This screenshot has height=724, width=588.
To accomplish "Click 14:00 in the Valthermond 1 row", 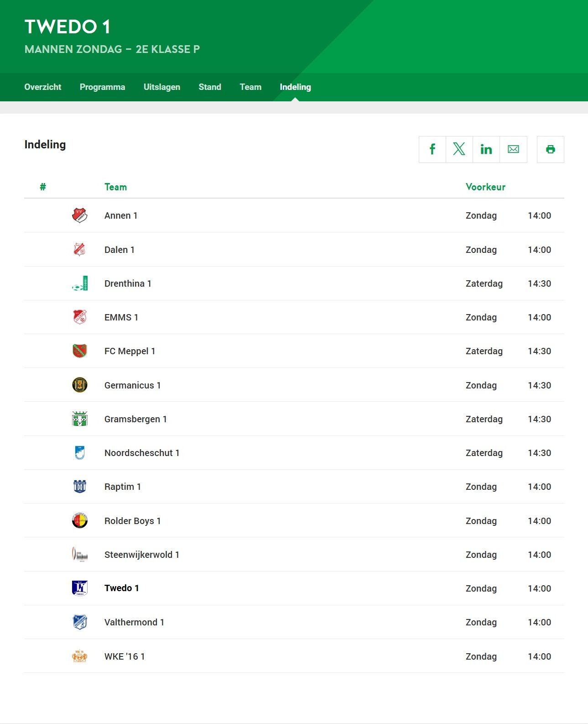I will [540, 622].
